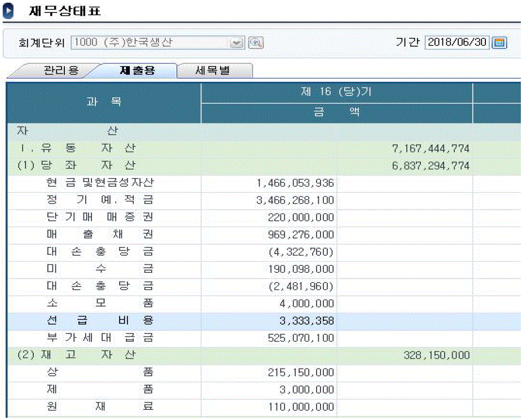
Task: Expand the 회계단위 dropdown arrow
Action: coord(237,43)
